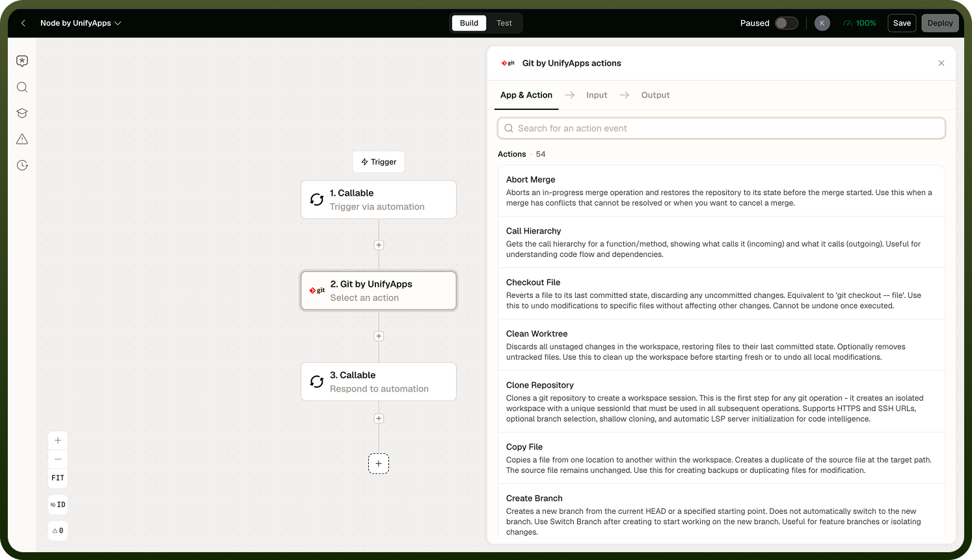Close the Git by UnifyApps actions panel
Screen dimensions: 972x560
point(941,63)
